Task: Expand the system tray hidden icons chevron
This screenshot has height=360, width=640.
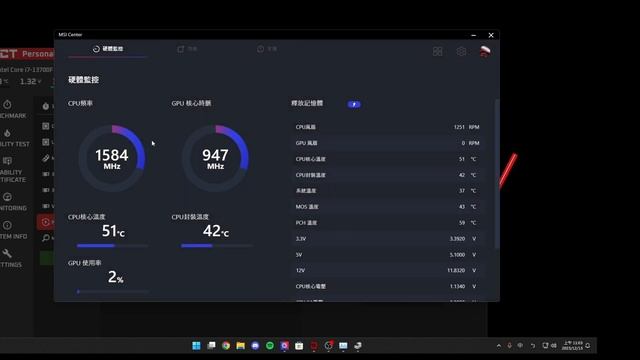Action: [499, 346]
